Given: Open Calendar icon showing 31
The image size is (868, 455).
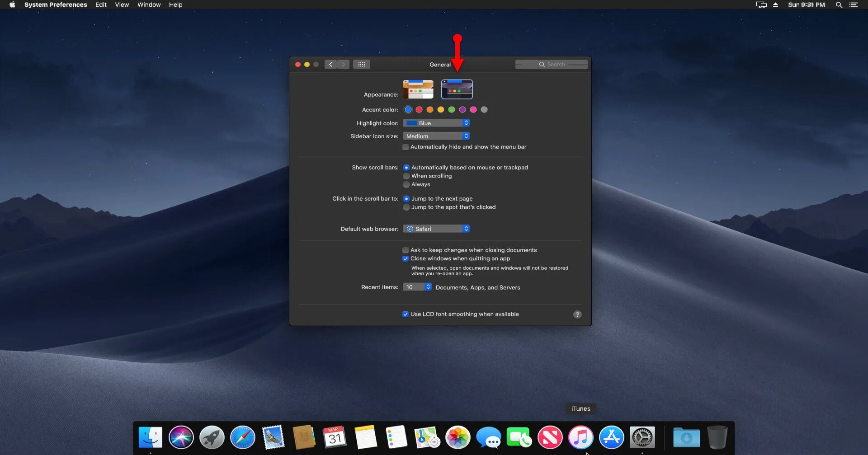Looking at the screenshot, I should (335, 437).
